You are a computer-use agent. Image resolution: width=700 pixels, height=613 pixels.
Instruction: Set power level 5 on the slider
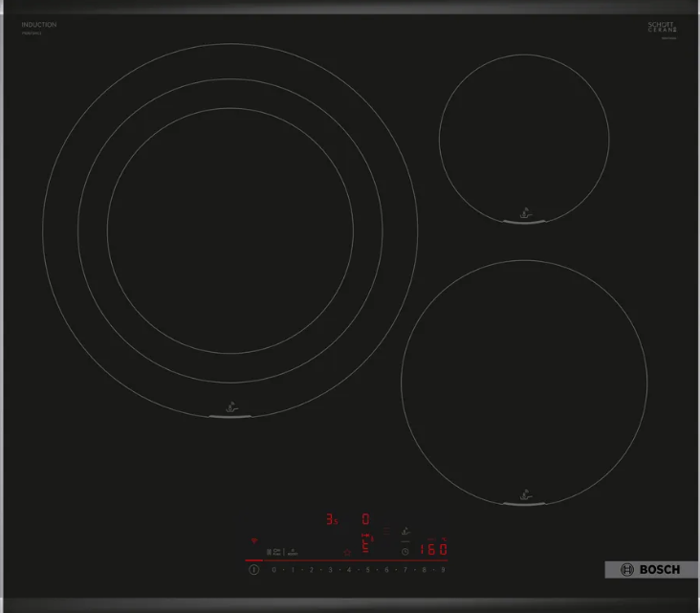367,570
